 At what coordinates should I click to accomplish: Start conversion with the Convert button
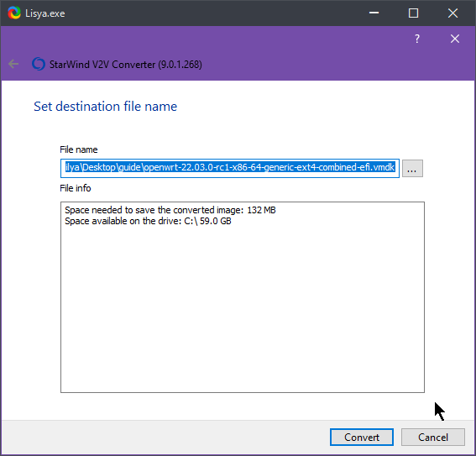[x=362, y=438]
